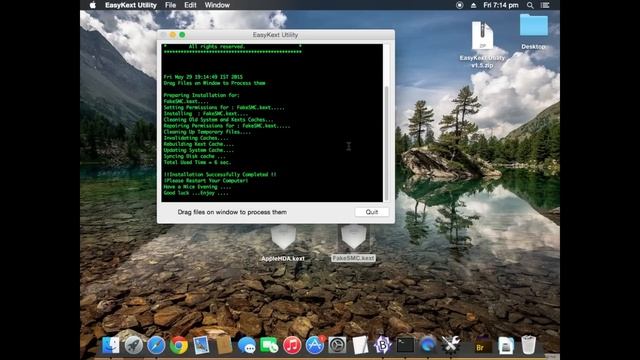Open the white paper text editor in dock
Viewport: 640px width, 360px height.
click(360, 345)
